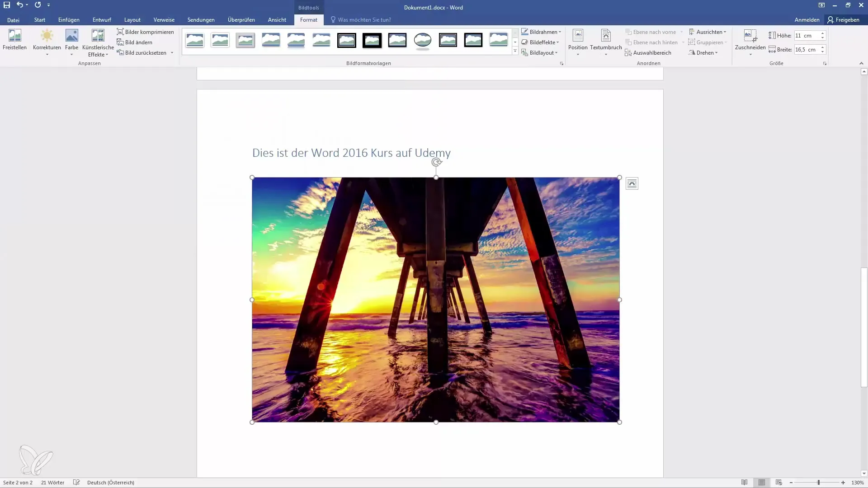868x488 pixels.
Task: Click the zoom out minus icon
Action: click(x=791, y=483)
